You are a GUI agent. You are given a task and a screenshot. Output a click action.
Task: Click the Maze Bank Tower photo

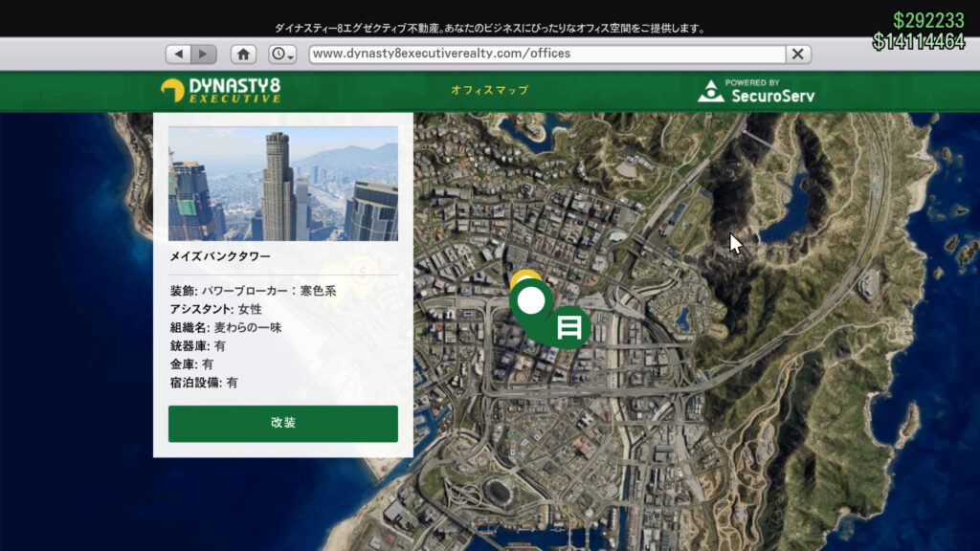pyautogui.click(x=283, y=184)
